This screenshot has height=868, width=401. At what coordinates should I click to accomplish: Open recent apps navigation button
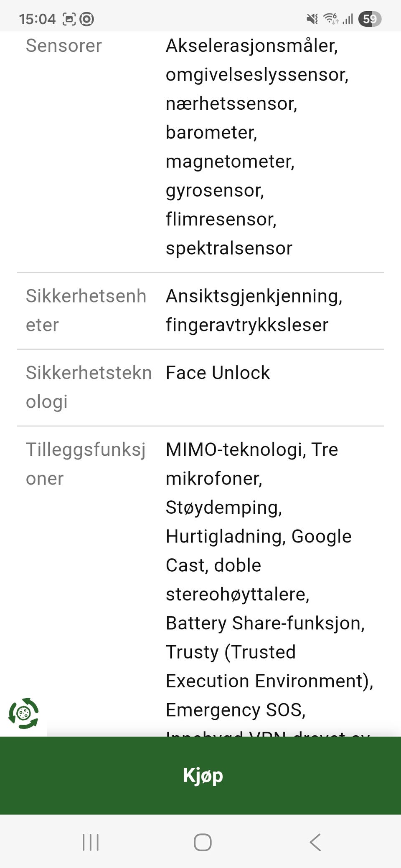pyautogui.click(x=91, y=842)
